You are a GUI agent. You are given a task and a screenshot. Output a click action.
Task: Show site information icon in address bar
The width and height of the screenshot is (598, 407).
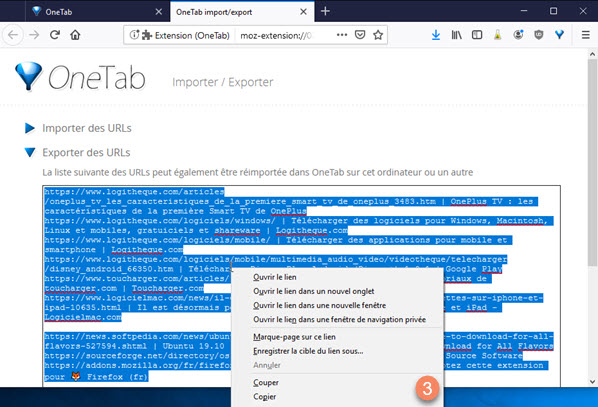click(134, 35)
